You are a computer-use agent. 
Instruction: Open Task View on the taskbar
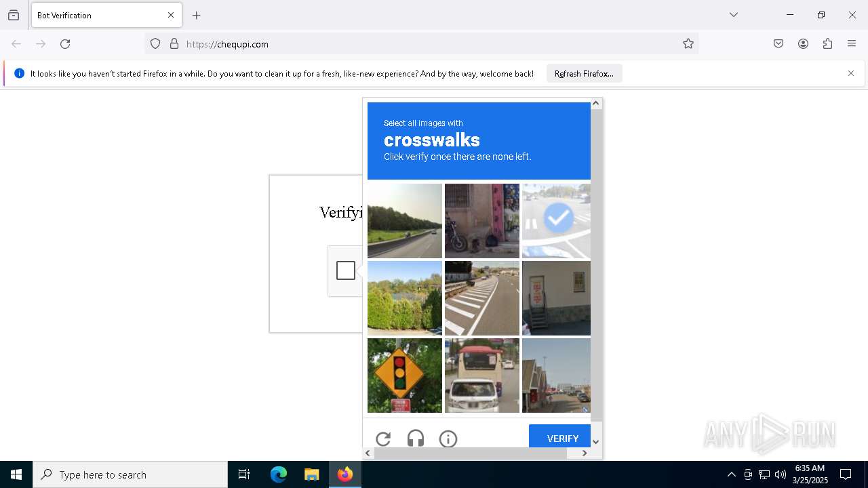click(x=244, y=474)
